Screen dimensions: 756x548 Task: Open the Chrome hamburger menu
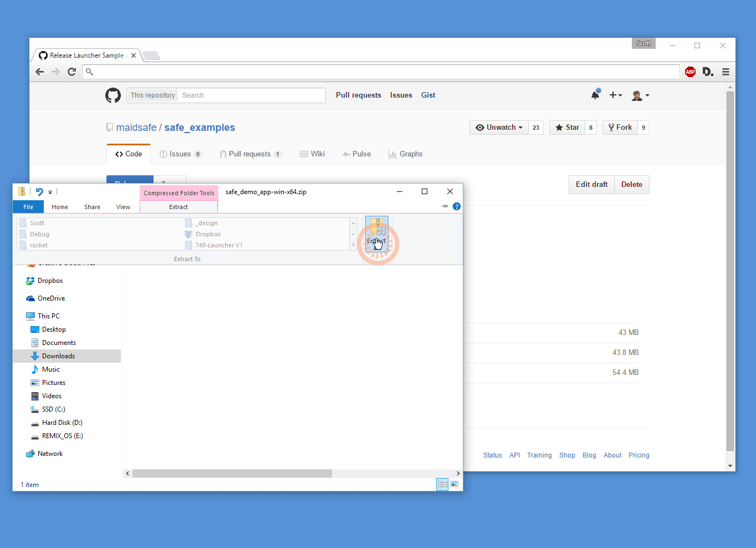pos(726,72)
